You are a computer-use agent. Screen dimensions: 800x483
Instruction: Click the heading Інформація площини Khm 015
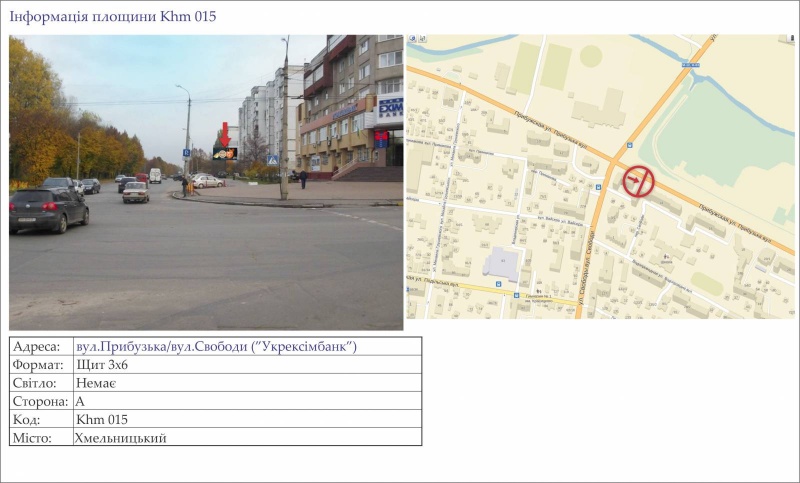(112, 17)
